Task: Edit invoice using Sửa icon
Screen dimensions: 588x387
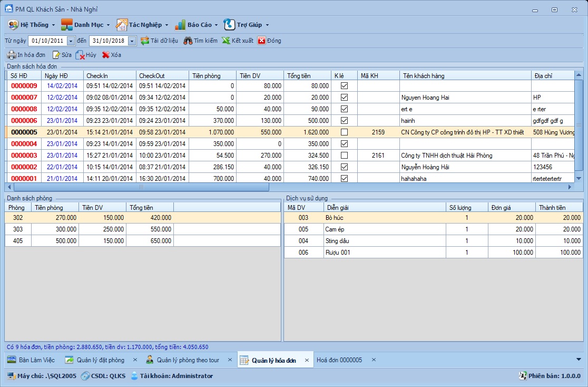Action: coord(56,55)
